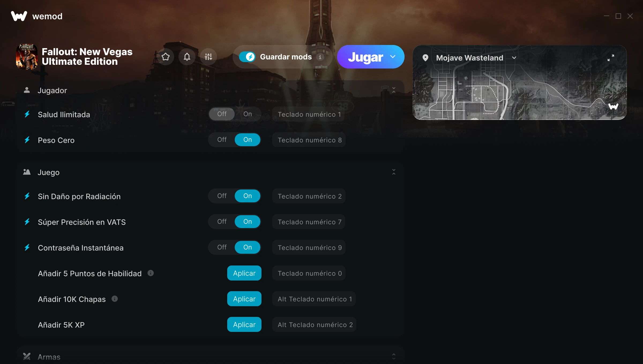This screenshot has width=643, height=364.
Task: Open the Mojave Wasteland location dropdown
Action: coord(514,58)
